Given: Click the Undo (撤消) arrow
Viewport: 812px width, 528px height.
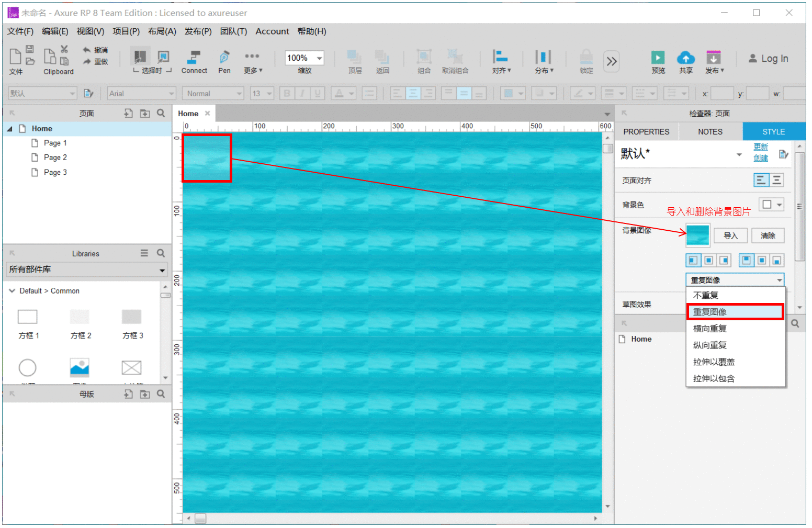Looking at the screenshot, I should click(87, 50).
